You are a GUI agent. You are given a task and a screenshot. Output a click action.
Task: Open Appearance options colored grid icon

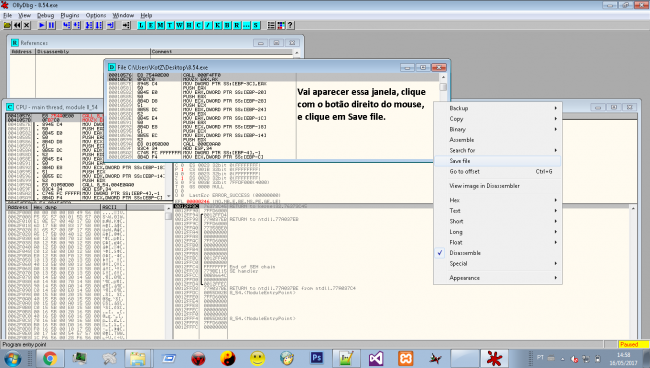pyautogui.click(x=281, y=25)
